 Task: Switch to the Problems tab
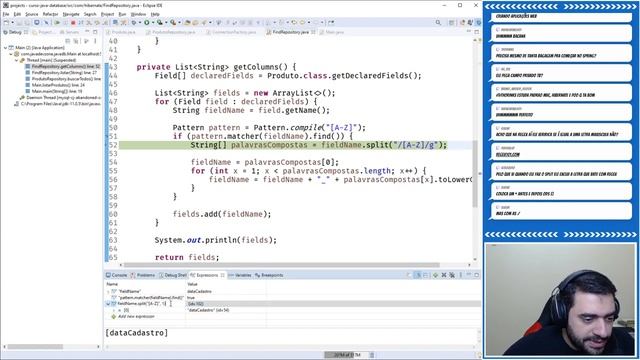143,275
